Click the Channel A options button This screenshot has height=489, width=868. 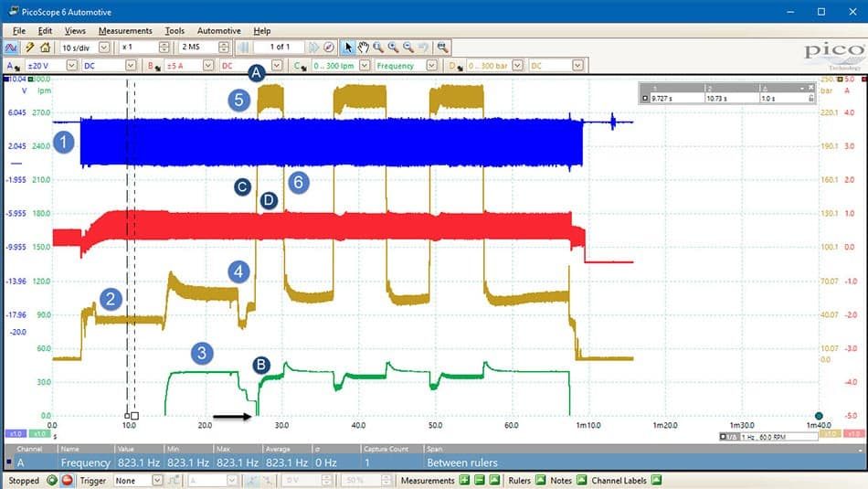[12, 65]
